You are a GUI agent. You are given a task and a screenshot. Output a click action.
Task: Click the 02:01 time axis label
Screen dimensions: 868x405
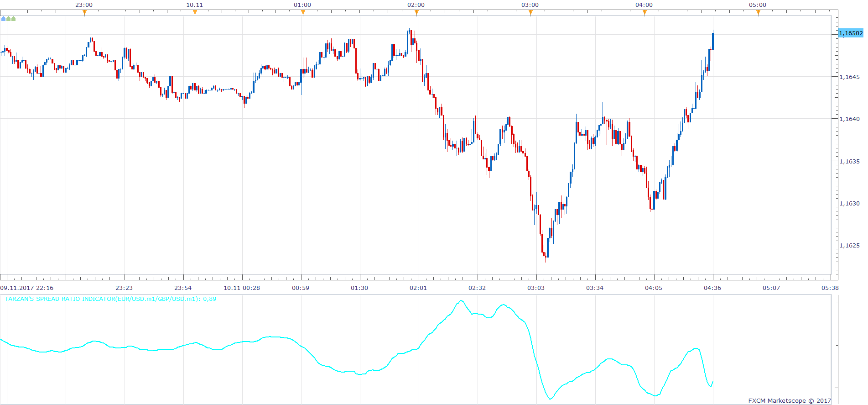(x=418, y=288)
